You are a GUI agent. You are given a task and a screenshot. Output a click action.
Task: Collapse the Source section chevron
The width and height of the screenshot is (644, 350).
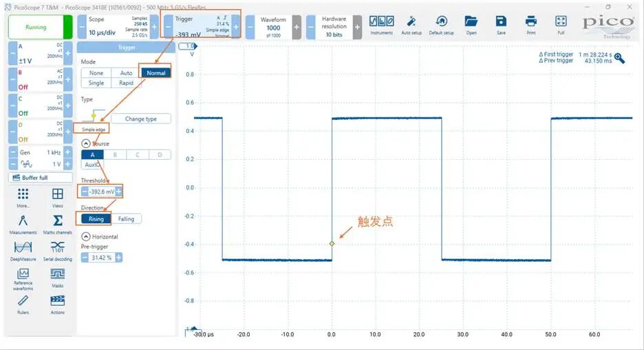86,143
